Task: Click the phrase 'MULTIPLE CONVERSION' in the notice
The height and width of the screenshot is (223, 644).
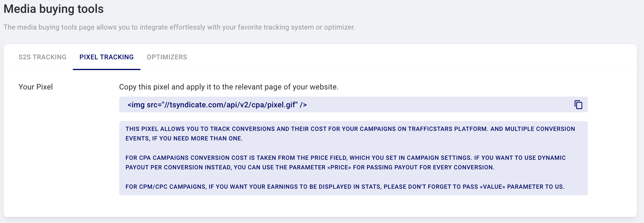Action: [x=540, y=129]
